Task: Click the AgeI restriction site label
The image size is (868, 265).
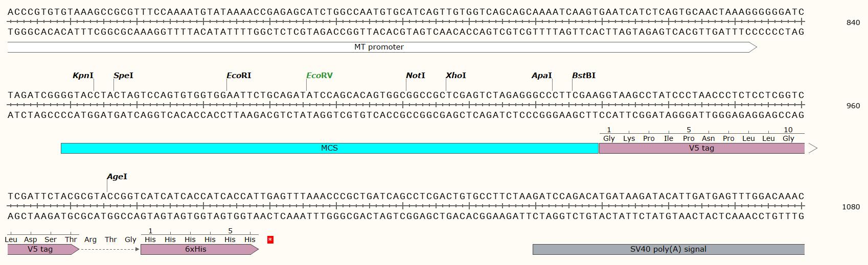Action: 117,177
